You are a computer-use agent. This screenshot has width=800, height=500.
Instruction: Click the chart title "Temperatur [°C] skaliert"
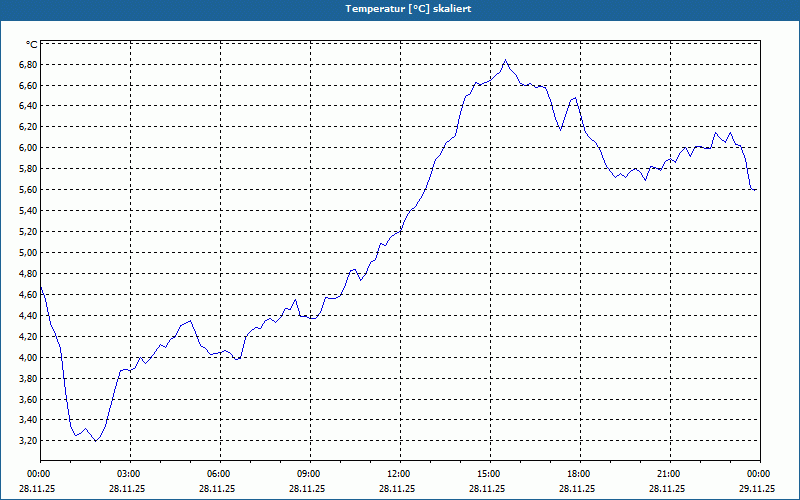pyautogui.click(x=408, y=9)
